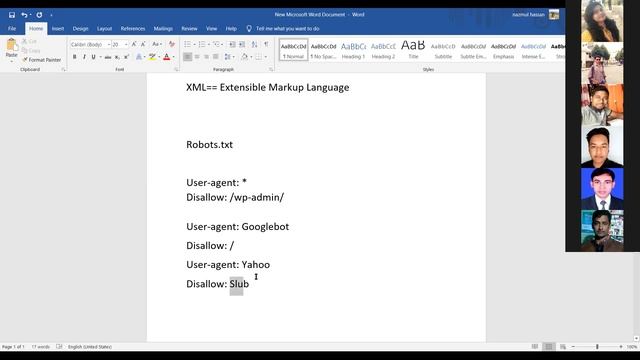
Task: Click the user account picture
Action: click(x=554, y=15)
